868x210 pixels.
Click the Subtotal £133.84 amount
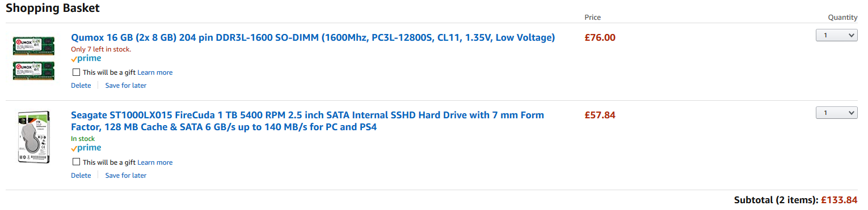(x=838, y=200)
